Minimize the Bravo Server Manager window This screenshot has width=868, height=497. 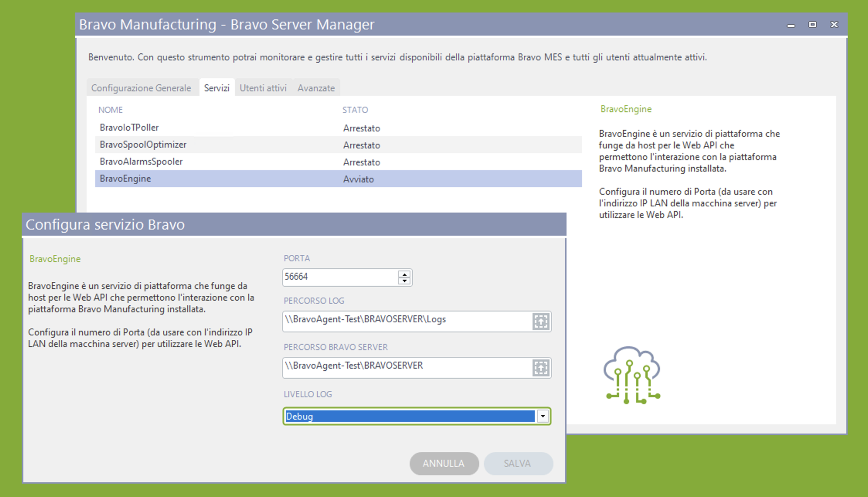tap(791, 25)
